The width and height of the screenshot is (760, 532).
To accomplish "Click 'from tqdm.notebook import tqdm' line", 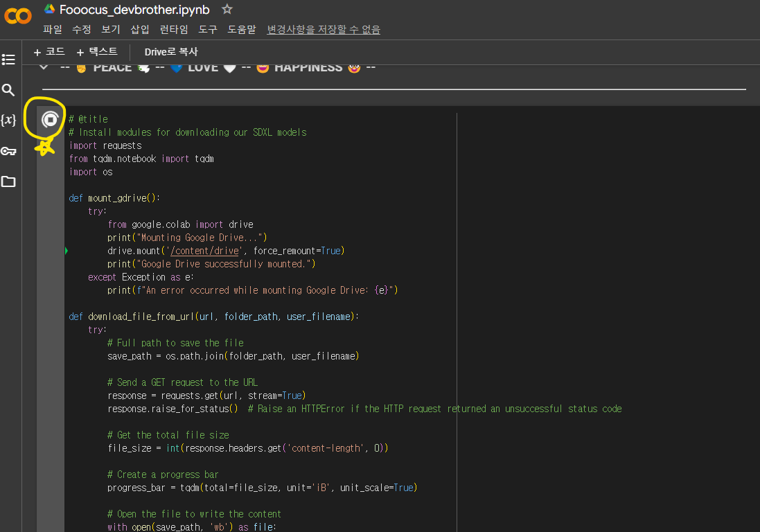I will [x=141, y=159].
